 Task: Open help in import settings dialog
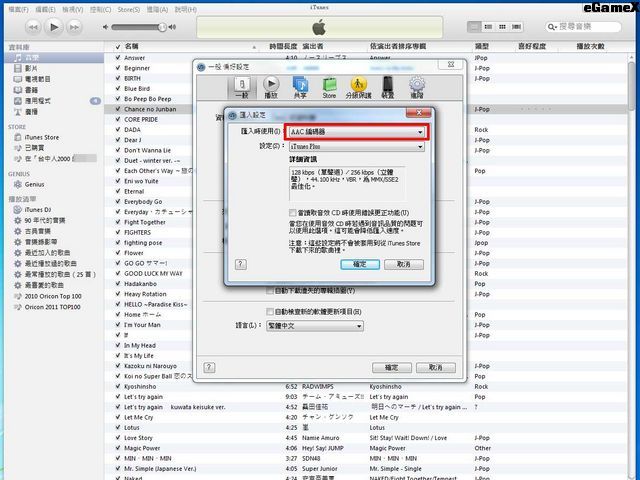[x=240, y=264]
